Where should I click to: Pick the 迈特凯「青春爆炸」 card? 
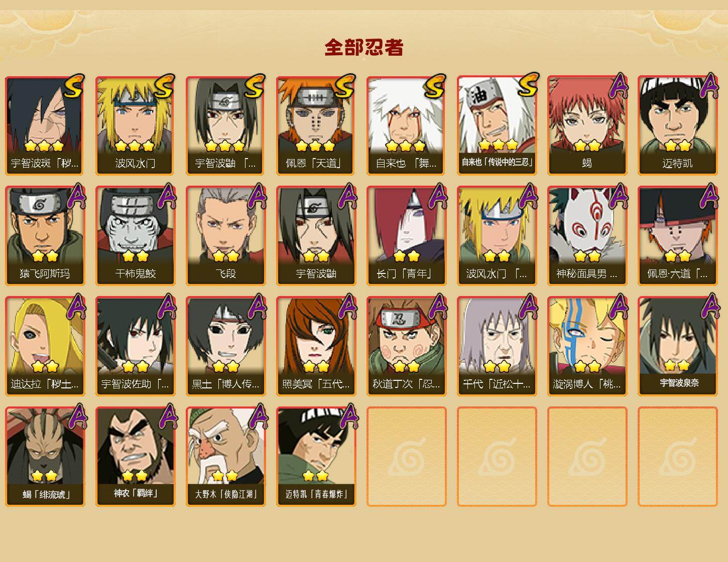click(316, 457)
